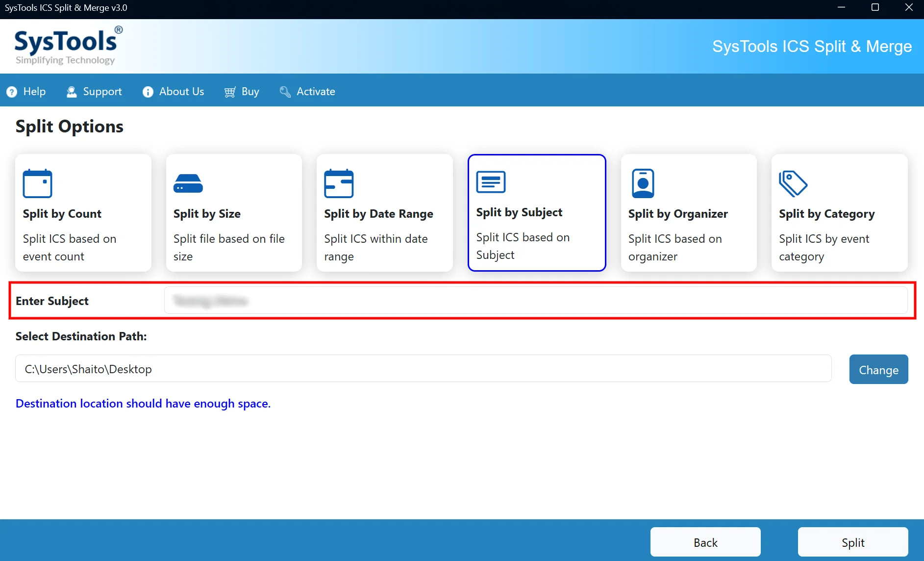Click the Split by Date Range icon
924x561 pixels.
339,183
